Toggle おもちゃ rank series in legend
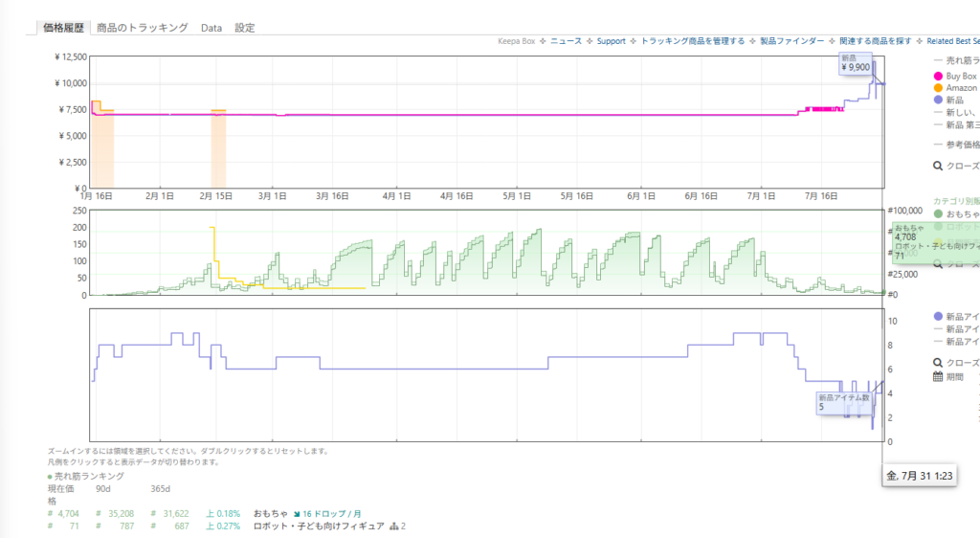The image size is (980, 538). coord(963,213)
